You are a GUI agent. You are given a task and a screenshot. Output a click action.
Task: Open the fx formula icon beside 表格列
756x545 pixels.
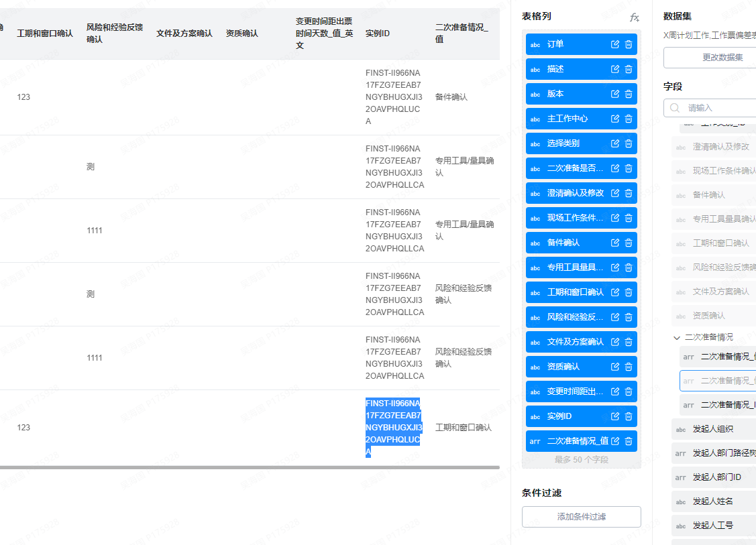(634, 17)
